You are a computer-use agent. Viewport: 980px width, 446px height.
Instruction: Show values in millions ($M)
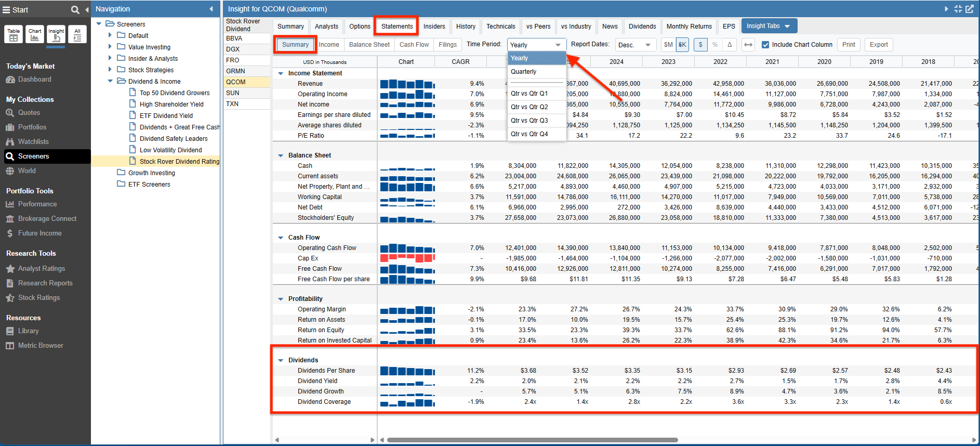coord(668,45)
